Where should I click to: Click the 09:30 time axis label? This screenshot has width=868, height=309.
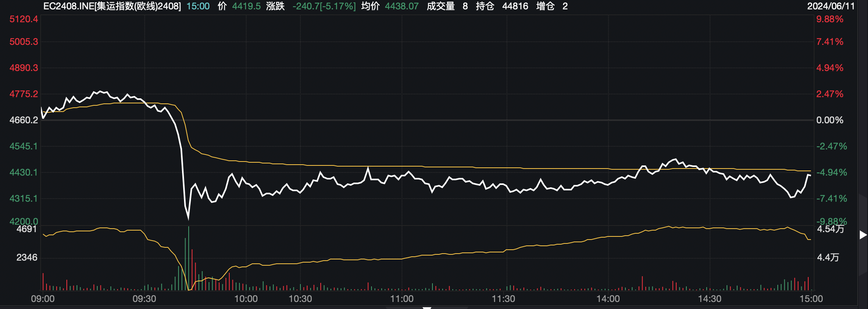tap(144, 299)
